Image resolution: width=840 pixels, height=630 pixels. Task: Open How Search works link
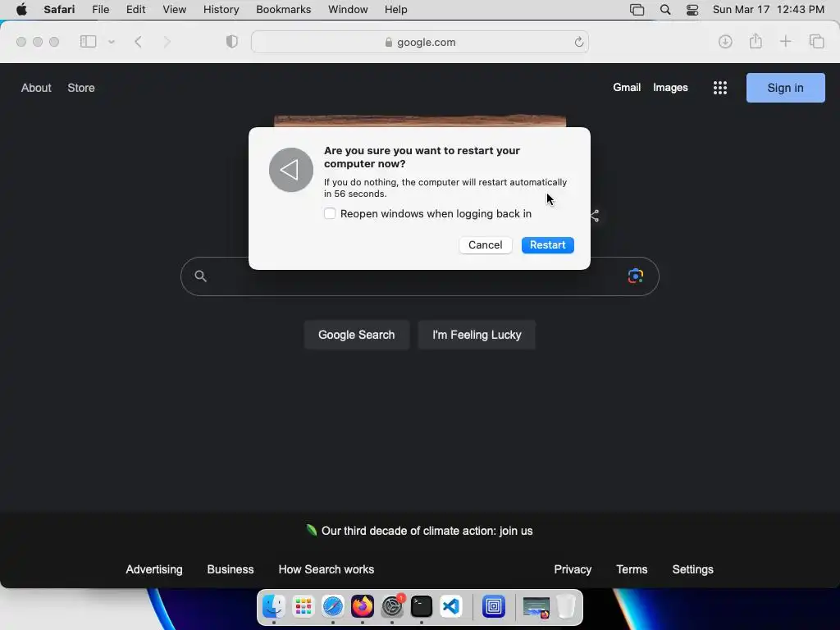(326, 569)
